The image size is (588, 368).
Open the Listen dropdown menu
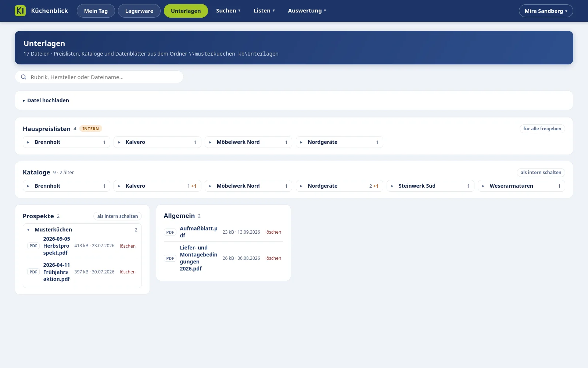tap(264, 11)
